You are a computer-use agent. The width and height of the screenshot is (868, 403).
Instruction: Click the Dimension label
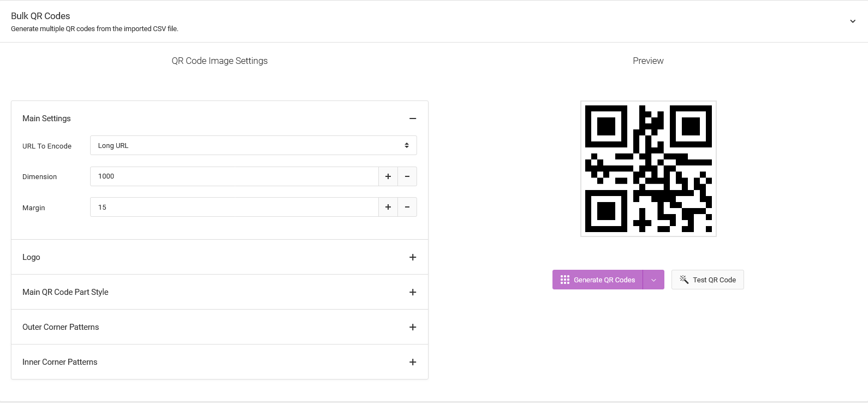(x=39, y=177)
